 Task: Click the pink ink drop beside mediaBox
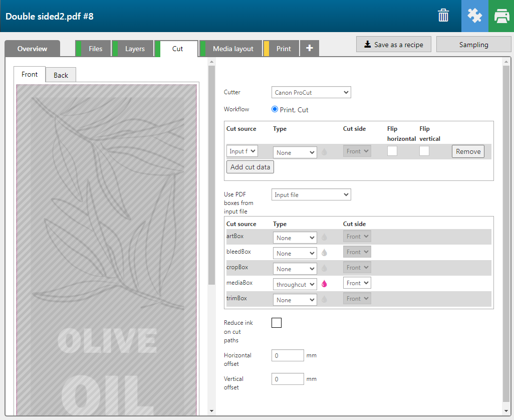pyautogui.click(x=324, y=284)
